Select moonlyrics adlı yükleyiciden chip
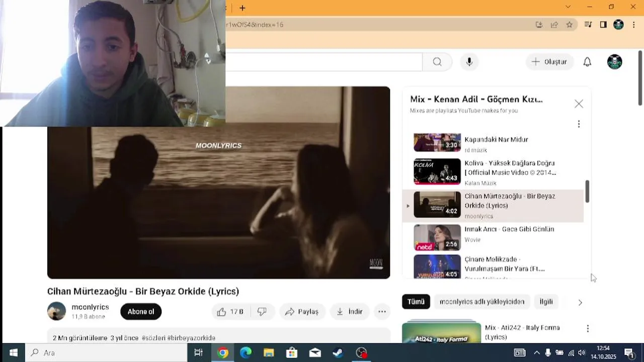 pos(481,302)
